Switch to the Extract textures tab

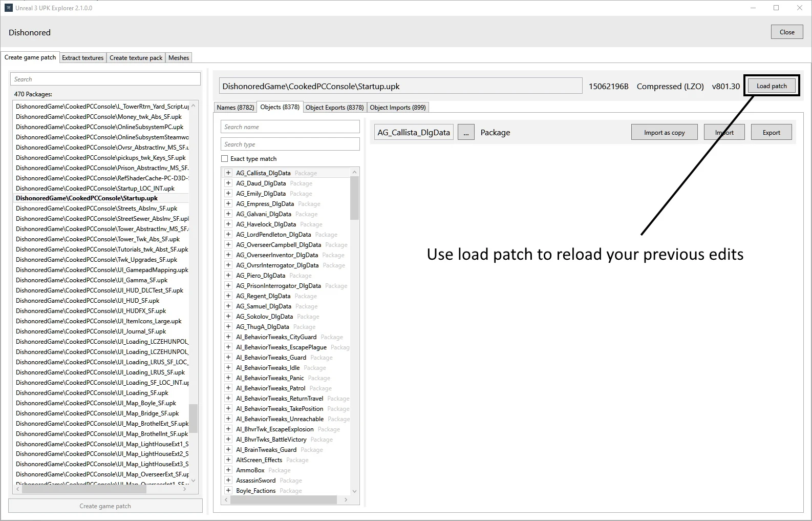(82, 58)
